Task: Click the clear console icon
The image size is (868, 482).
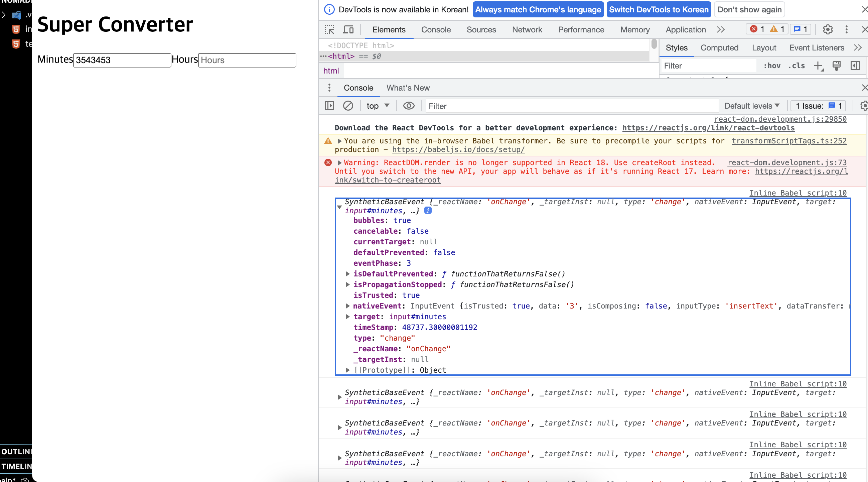Action: pos(348,106)
